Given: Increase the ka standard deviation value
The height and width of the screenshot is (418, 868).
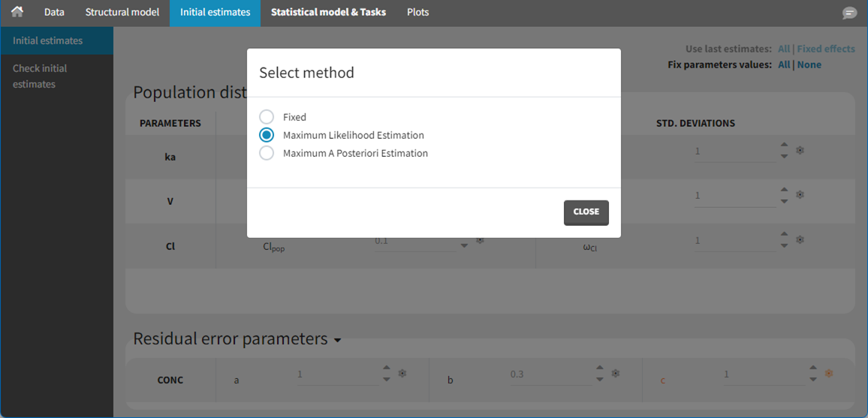Looking at the screenshot, I should (x=784, y=146).
